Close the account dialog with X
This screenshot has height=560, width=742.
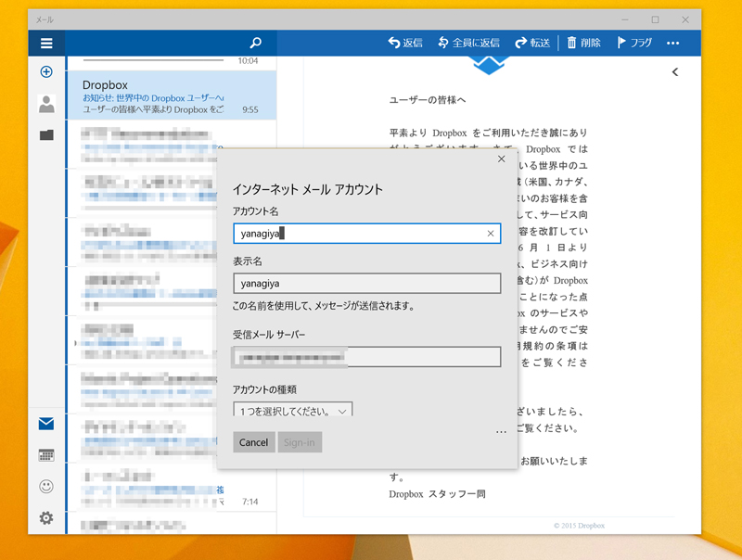click(x=502, y=159)
